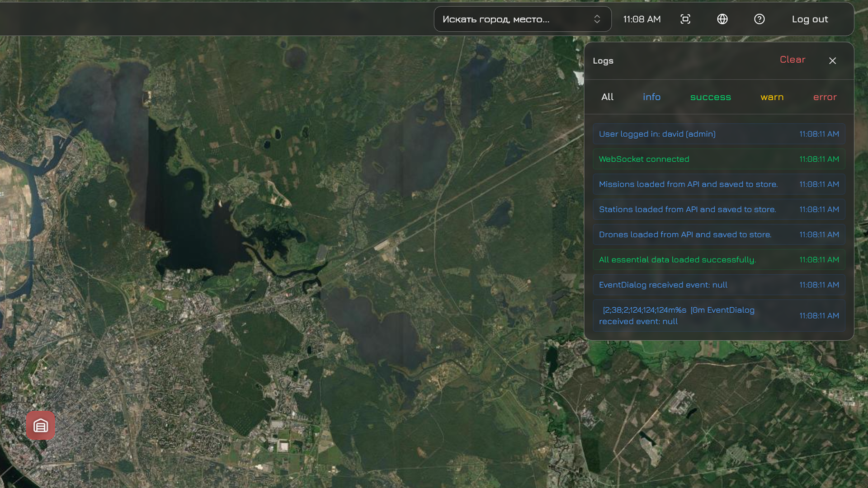The height and width of the screenshot is (488, 868).
Task: Click the 11:08 AM clock display
Action: (x=642, y=19)
